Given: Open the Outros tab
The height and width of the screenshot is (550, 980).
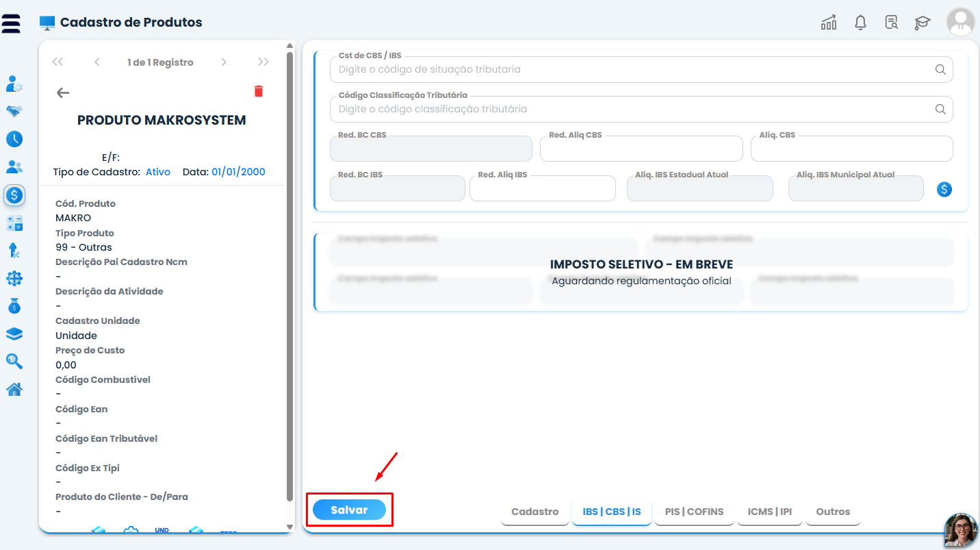Looking at the screenshot, I should pyautogui.click(x=833, y=512).
